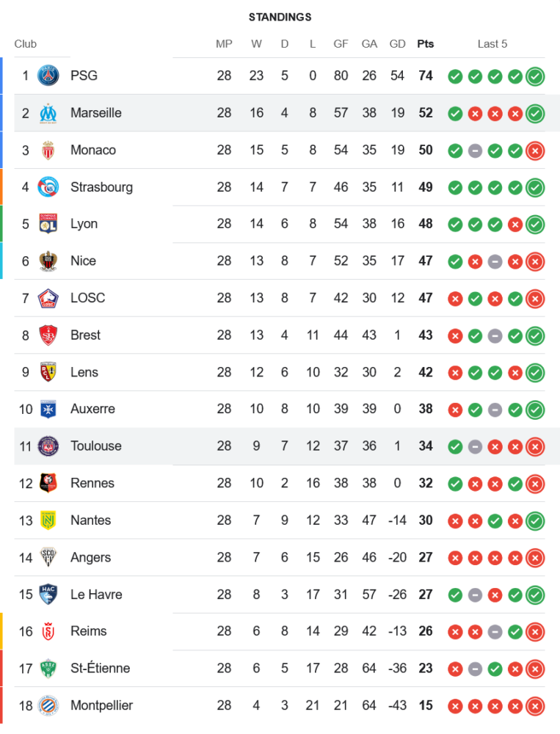Click the Last 5 column header
The image size is (560, 734).
(492, 44)
